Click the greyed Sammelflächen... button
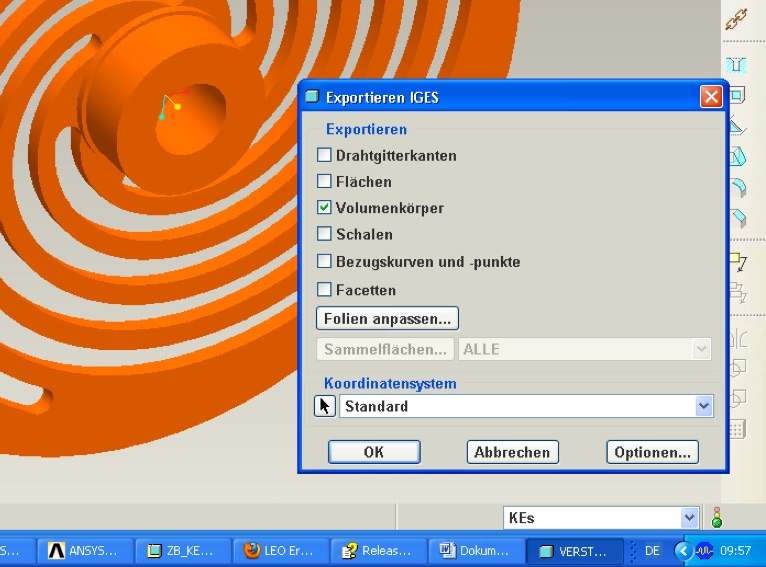Screen dimensions: 766x567 coord(385,349)
